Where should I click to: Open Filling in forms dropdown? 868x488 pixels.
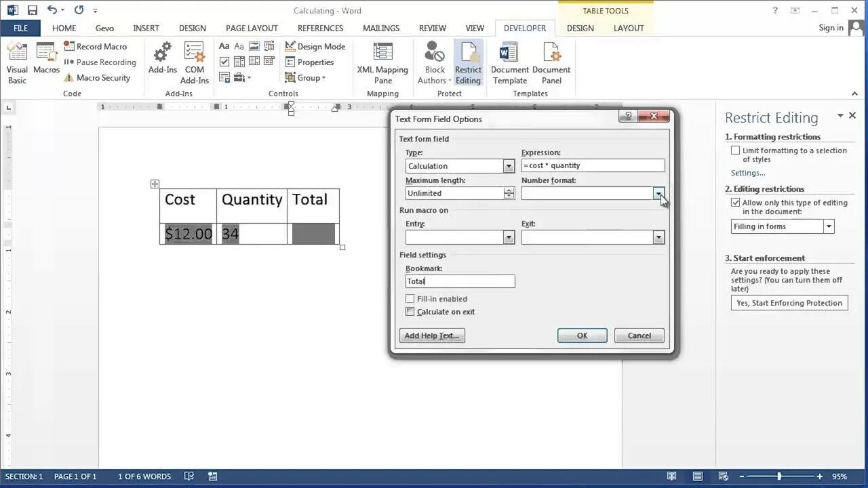click(829, 226)
